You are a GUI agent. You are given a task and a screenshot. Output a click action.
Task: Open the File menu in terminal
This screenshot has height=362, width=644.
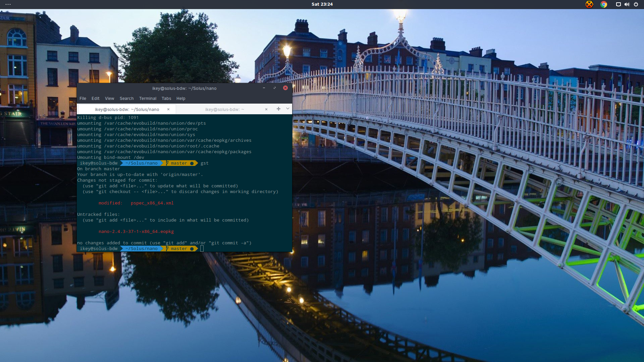coord(83,99)
